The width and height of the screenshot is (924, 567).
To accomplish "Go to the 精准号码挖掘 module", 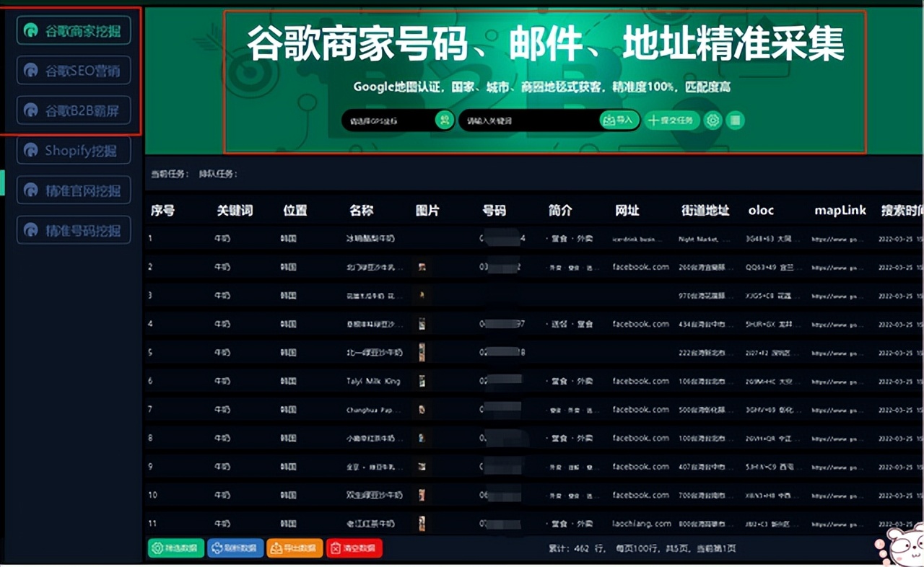I will 74,230.
